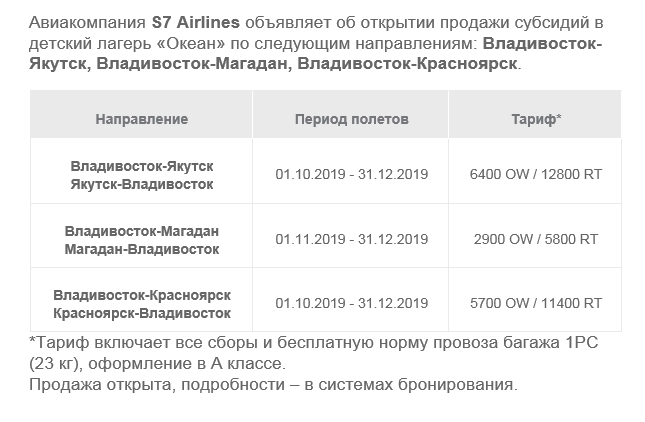This screenshot has width=645, height=422.
Task: Select the Направление column header
Action: pyautogui.click(x=142, y=119)
